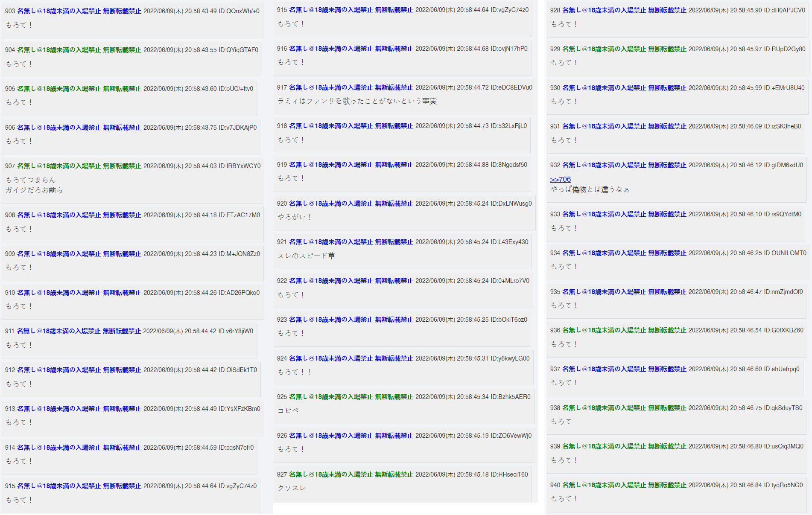Click the post body 'クソスレ'
Viewport: 812px width, 515px height.
click(292, 488)
